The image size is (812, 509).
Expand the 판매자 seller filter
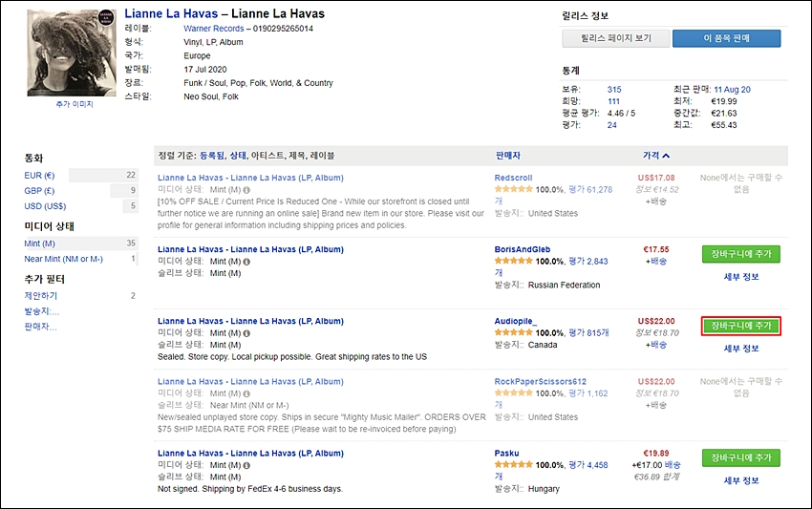point(40,327)
